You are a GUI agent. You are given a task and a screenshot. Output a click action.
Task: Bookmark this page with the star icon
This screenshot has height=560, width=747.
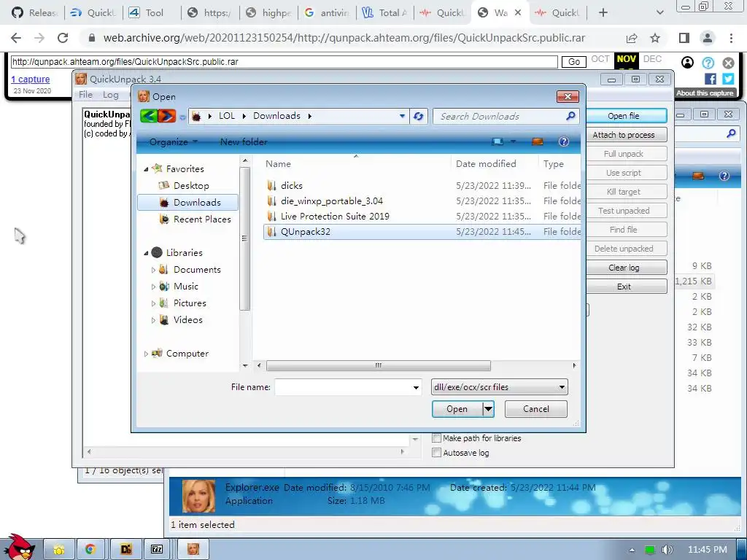point(655,38)
